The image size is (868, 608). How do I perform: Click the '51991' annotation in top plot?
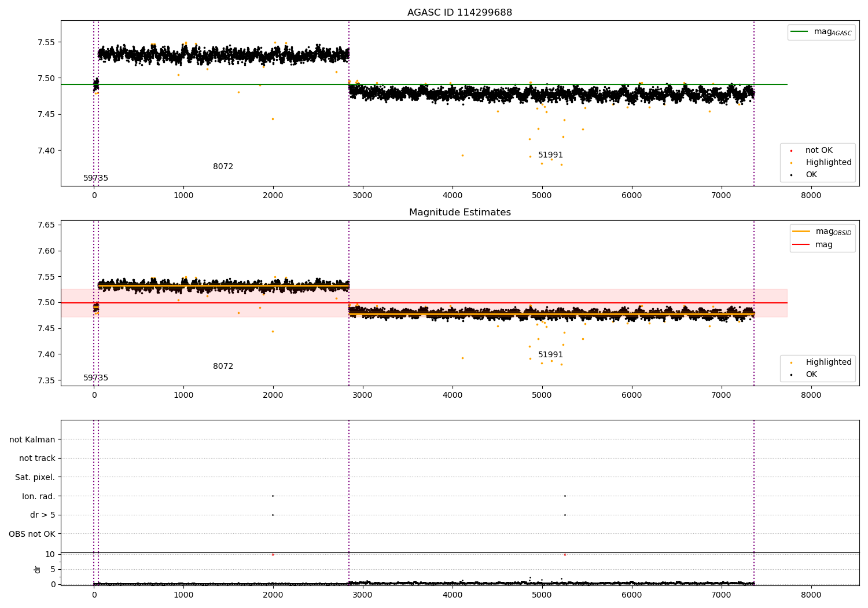pyautogui.click(x=550, y=155)
